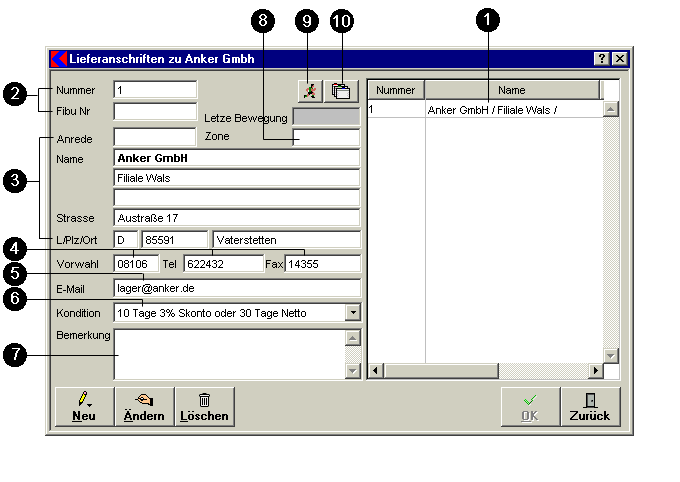Click into the E-Mail field
The image size is (680, 482).
pos(236,289)
